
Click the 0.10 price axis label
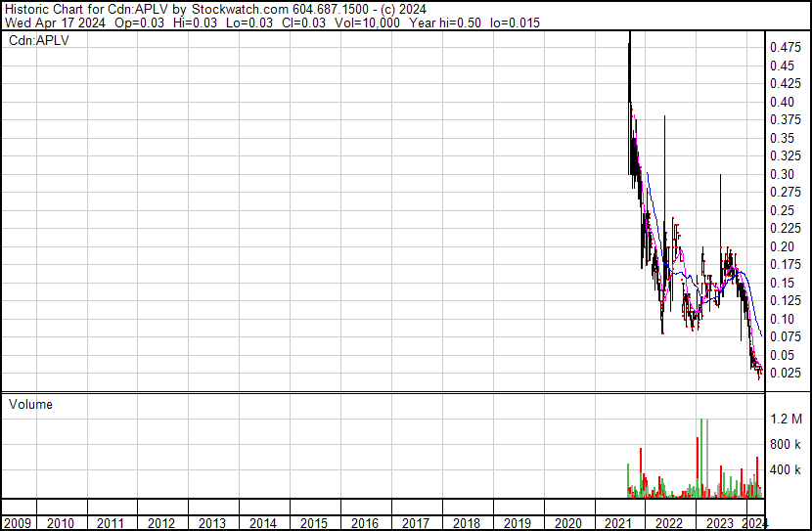coord(783,319)
